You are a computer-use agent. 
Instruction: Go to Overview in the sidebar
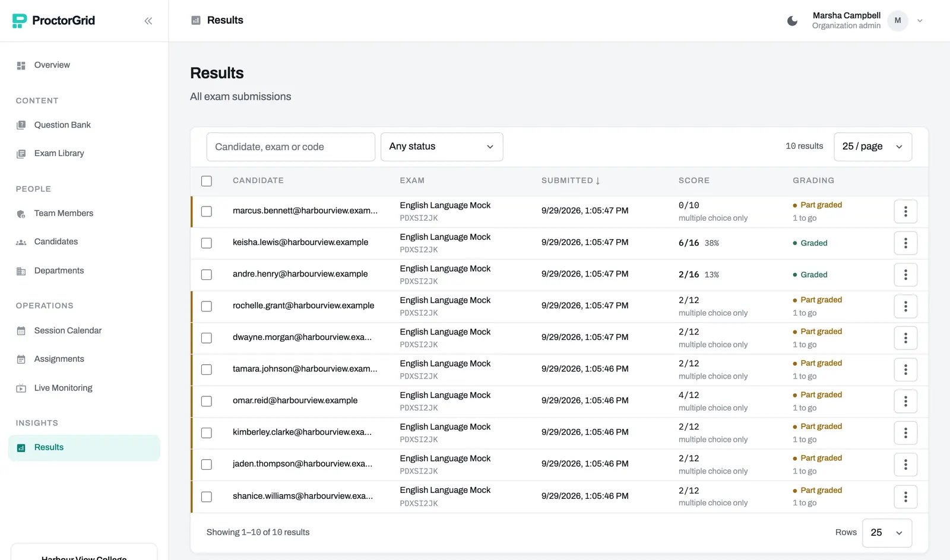tap(84, 65)
